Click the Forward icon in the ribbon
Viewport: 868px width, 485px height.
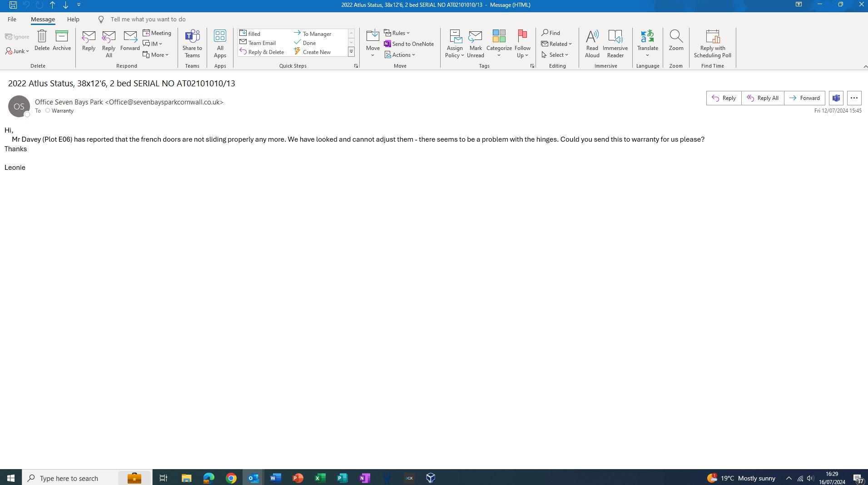tap(130, 37)
